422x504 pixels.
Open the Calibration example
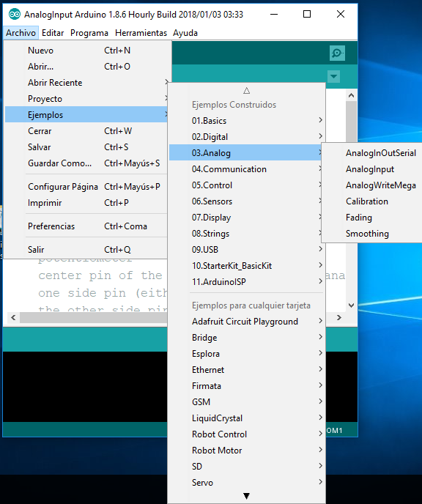pos(372,201)
